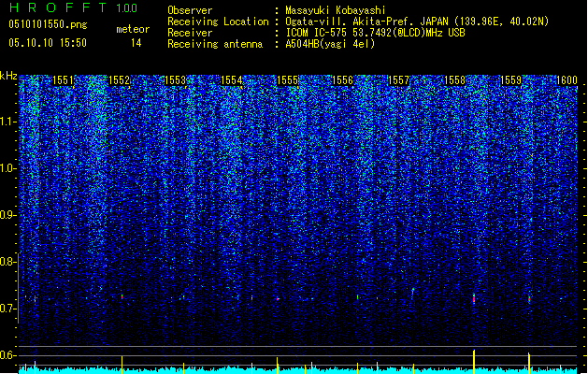
Task: Click the 1600 time marker
Action: coord(566,80)
